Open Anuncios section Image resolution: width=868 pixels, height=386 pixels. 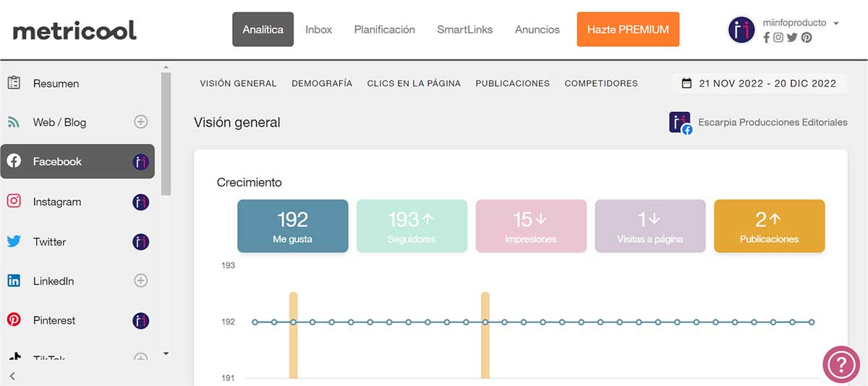pyautogui.click(x=537, y=30)
